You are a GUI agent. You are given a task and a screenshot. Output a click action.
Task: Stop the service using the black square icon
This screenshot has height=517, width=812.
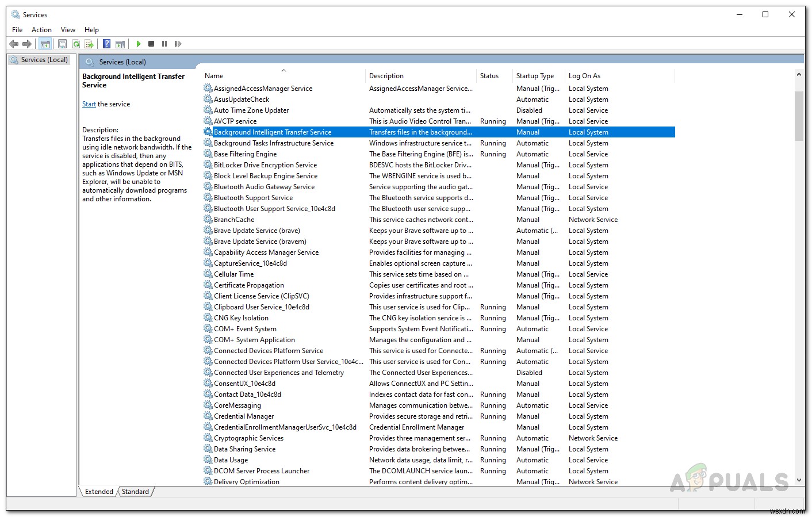point(151,44)
